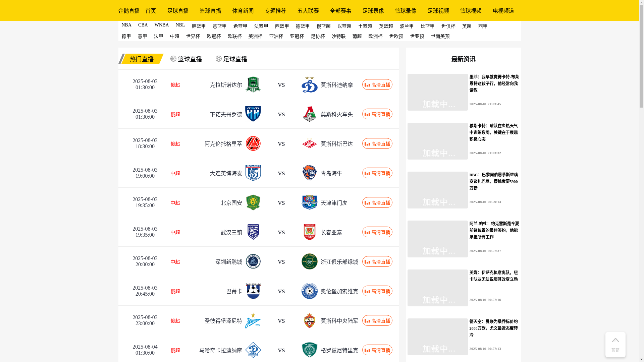This screenshot has width=644, height=362.
Task: Click the Qingdao Hainiu team crest
Action: coord(309,173)
